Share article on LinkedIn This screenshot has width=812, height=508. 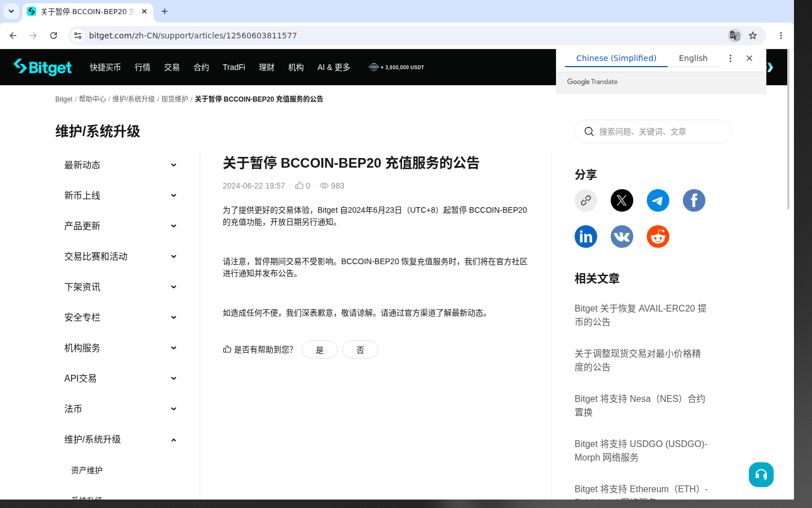pyautogui.click(x=586, y=237)
